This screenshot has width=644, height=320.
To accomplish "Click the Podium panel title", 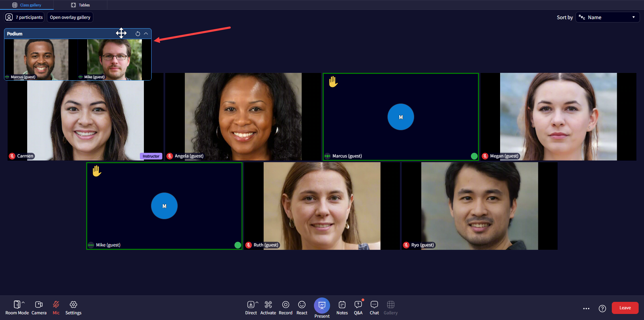I will coord(15,34).
